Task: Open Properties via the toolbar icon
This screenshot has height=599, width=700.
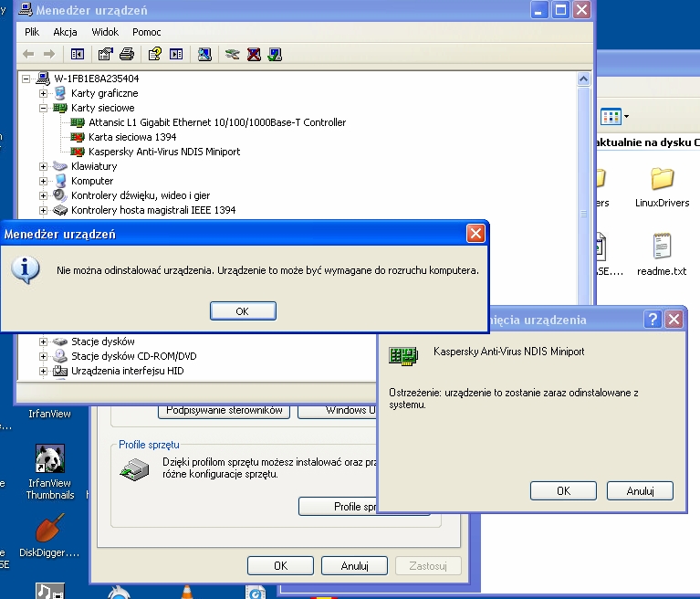Action: tap(105, 55)
